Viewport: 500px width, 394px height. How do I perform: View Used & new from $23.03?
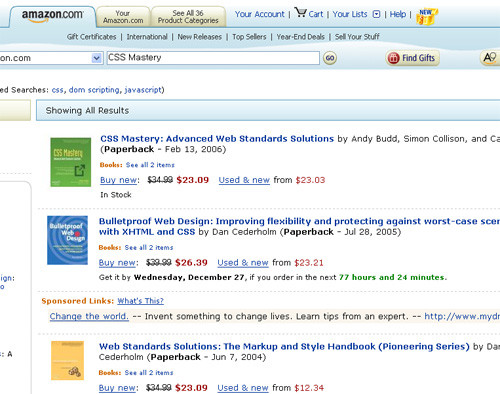click(244, 180)
